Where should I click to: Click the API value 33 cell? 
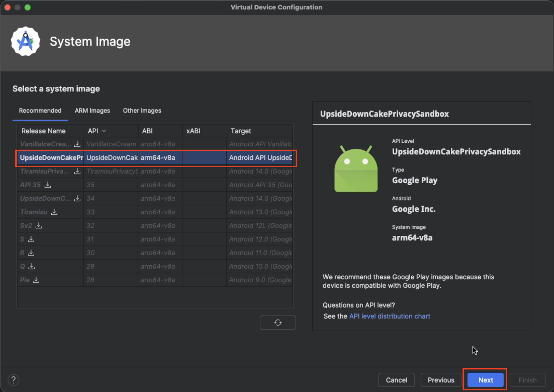[x=111, y=212]
